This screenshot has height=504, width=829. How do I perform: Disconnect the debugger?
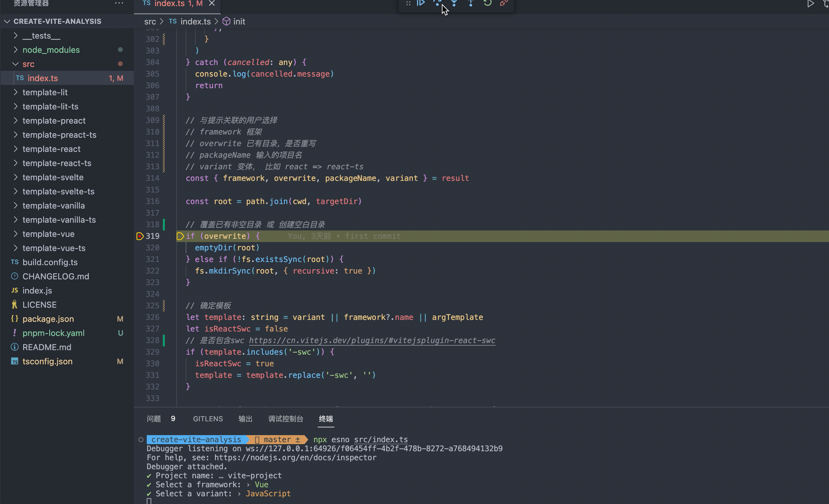(x=503, y=3)
